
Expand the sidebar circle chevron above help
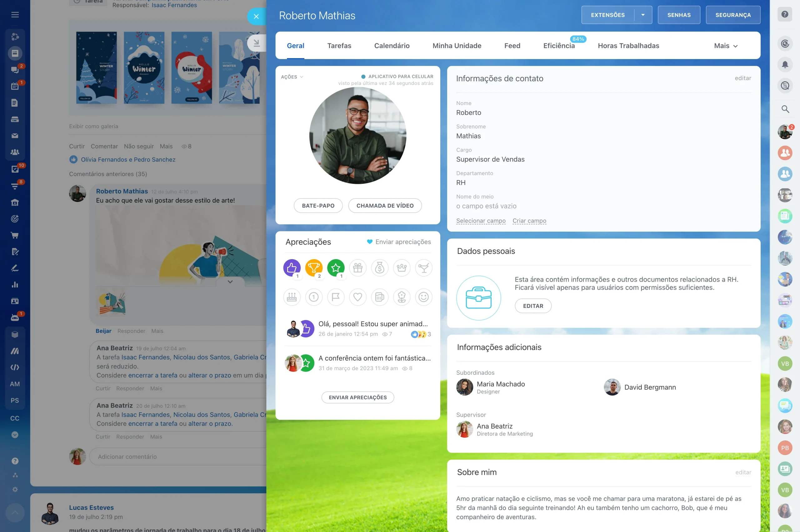(15, 435)
